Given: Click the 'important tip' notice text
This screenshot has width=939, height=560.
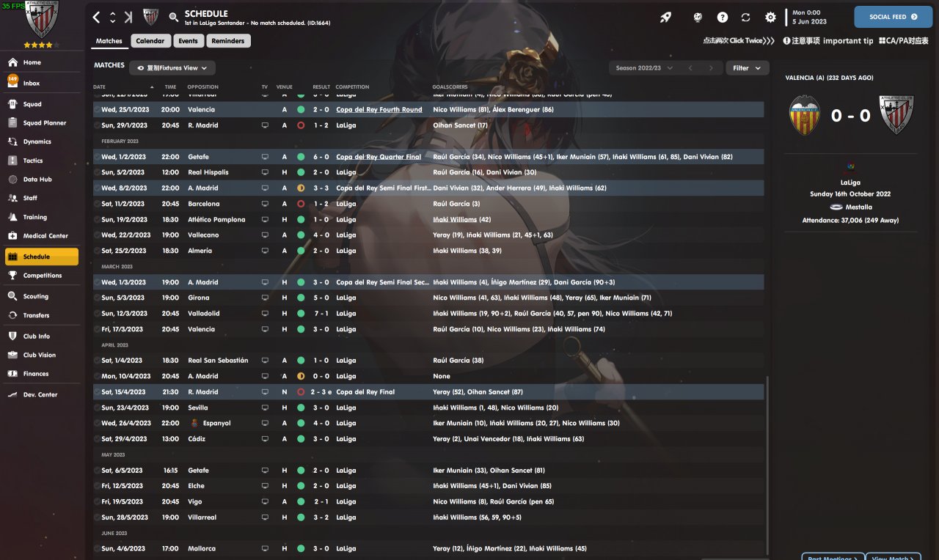Looking at the screenshot, I should (848, 41).
